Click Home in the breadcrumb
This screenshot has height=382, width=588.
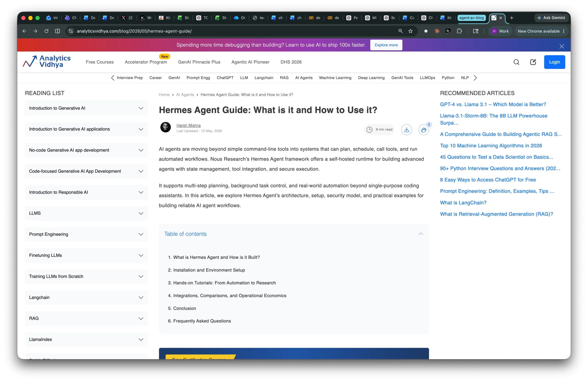(164, 95)
